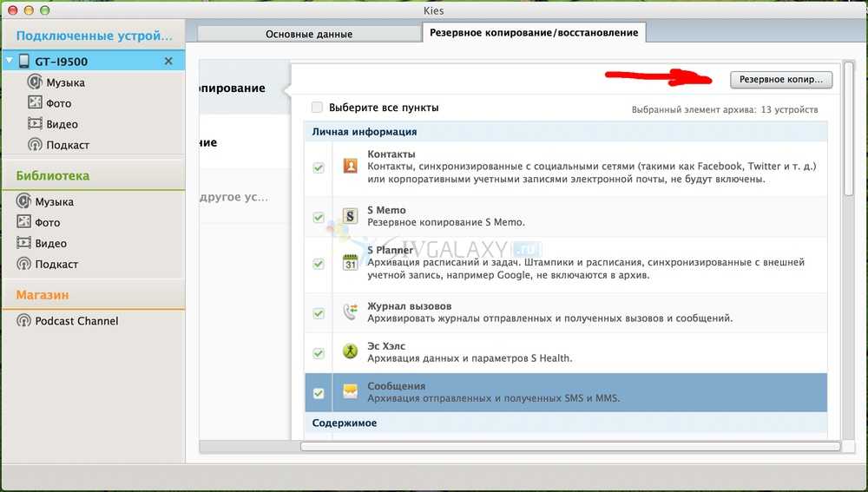Open Видео under the Библиотека section
Viewport: 868px width, 492px height.
pos(50,244)
